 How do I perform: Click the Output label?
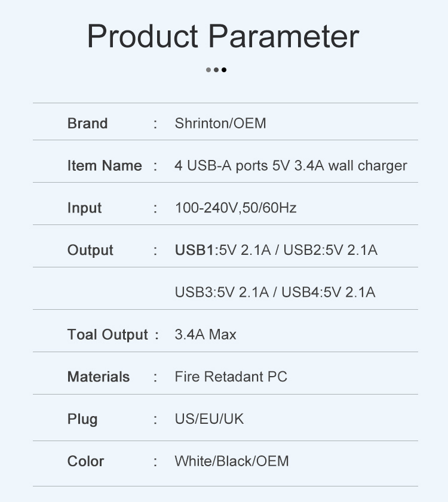(90, 250)
